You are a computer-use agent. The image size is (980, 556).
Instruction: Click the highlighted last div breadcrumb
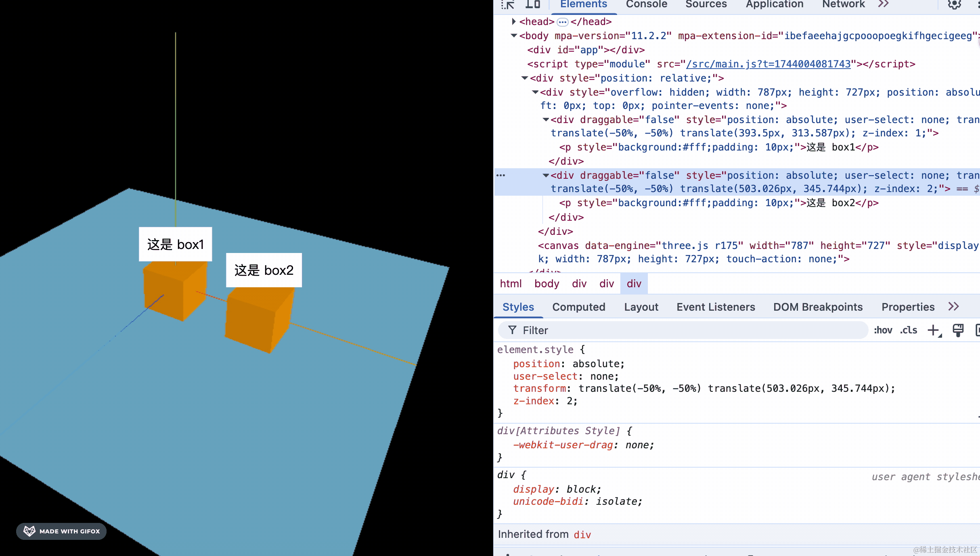[x=634, y=284]
